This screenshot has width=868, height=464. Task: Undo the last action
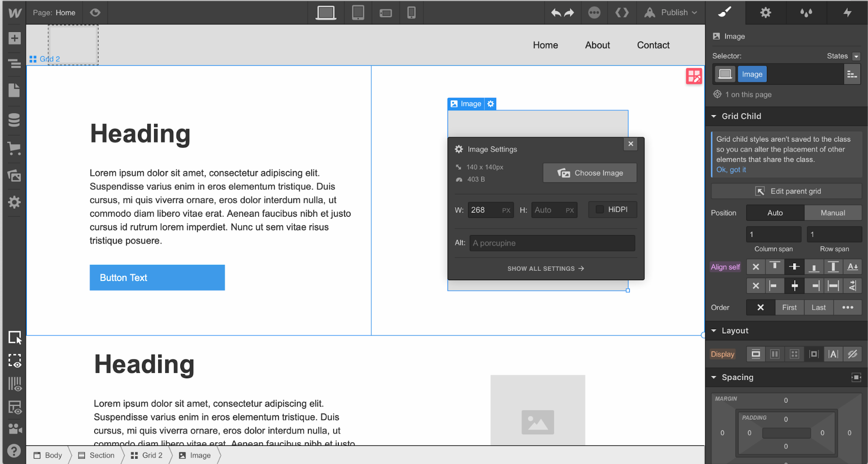pos(556,13)
